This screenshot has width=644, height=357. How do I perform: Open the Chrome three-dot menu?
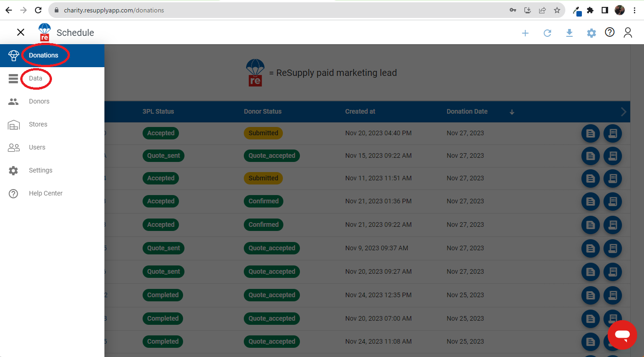tap(634, 10)
